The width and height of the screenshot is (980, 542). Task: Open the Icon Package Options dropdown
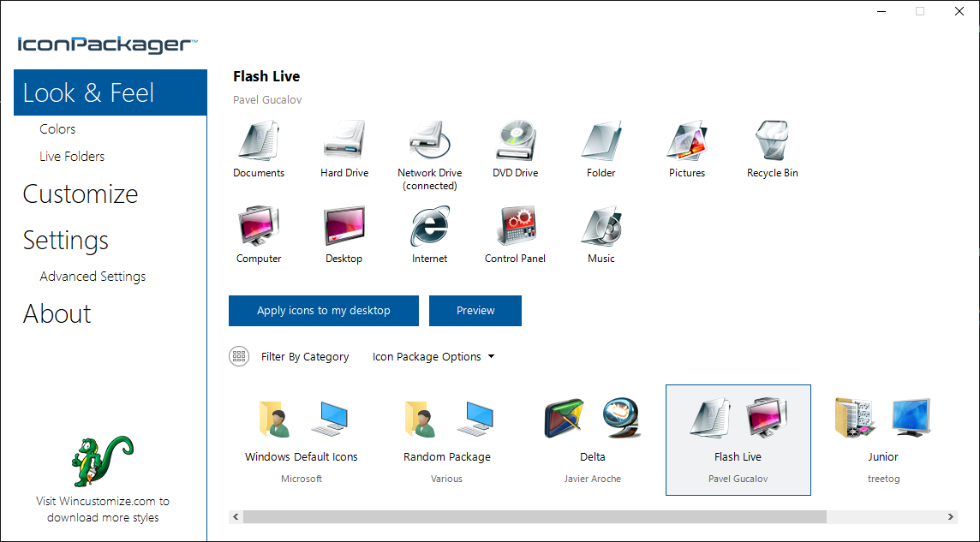tap(433, 356)
